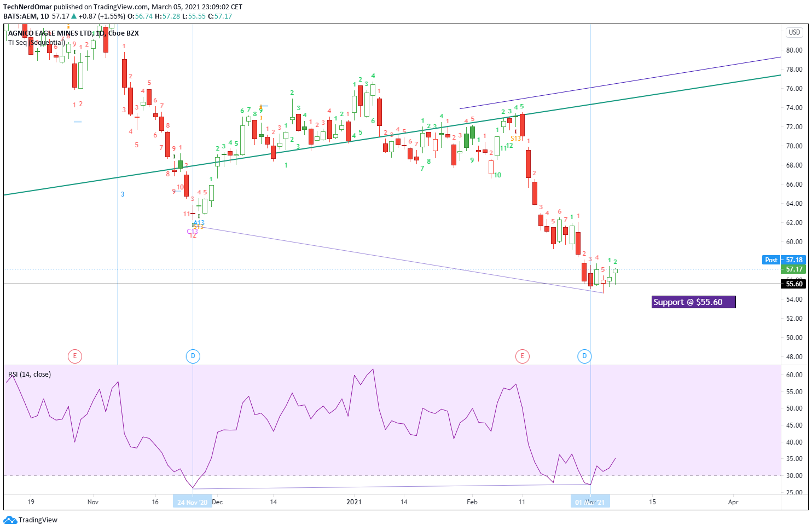
Task: Click the green 57.17 last price label
Action: click(x=793, y=269)
